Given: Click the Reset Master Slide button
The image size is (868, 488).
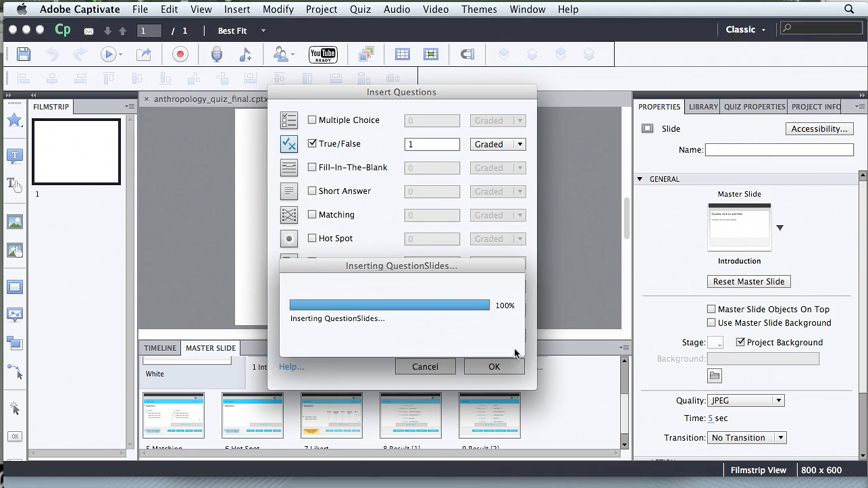Looking at the screenshot, I should point(748,282).
